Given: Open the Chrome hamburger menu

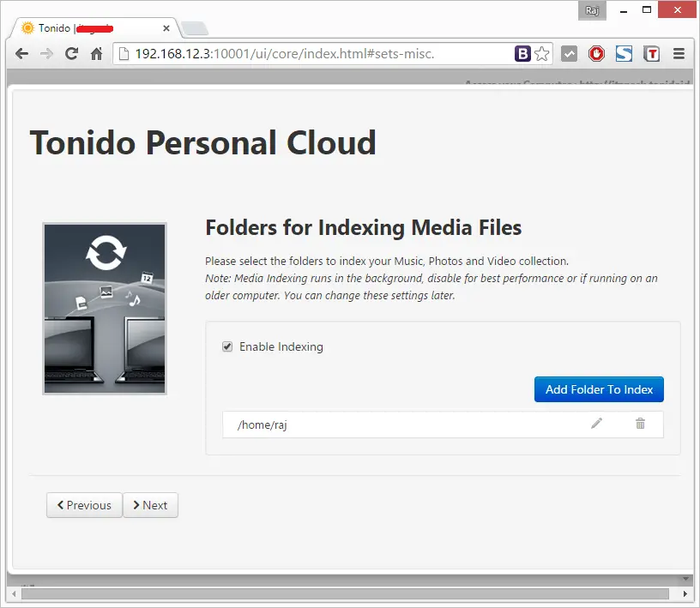Looking at the screenshot, I should tap(679, 54).
